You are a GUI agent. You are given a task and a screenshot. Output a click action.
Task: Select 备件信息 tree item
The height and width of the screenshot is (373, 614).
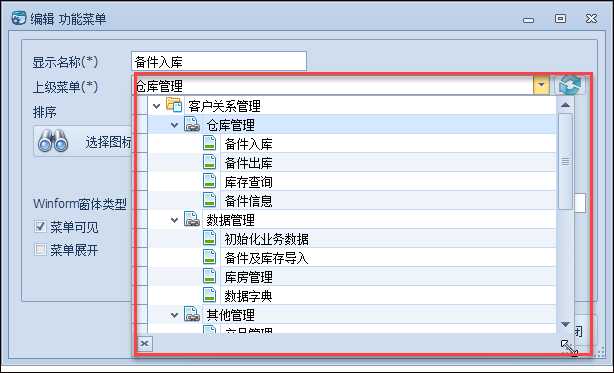[x=249, y=201]
